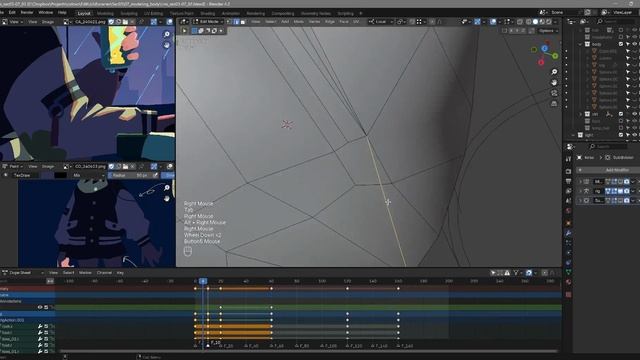
Task: Switch to the Shading workspace tab
Action: [x=207, y=13]
